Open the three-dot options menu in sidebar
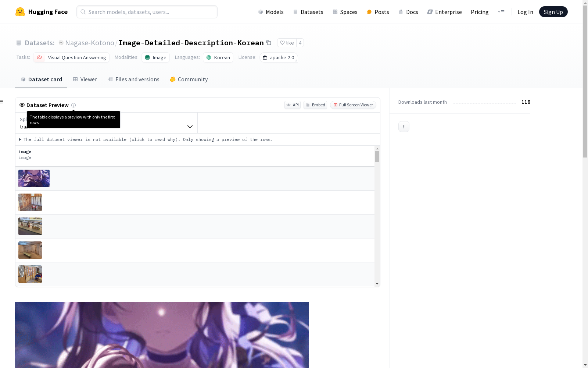 point(404,127)
